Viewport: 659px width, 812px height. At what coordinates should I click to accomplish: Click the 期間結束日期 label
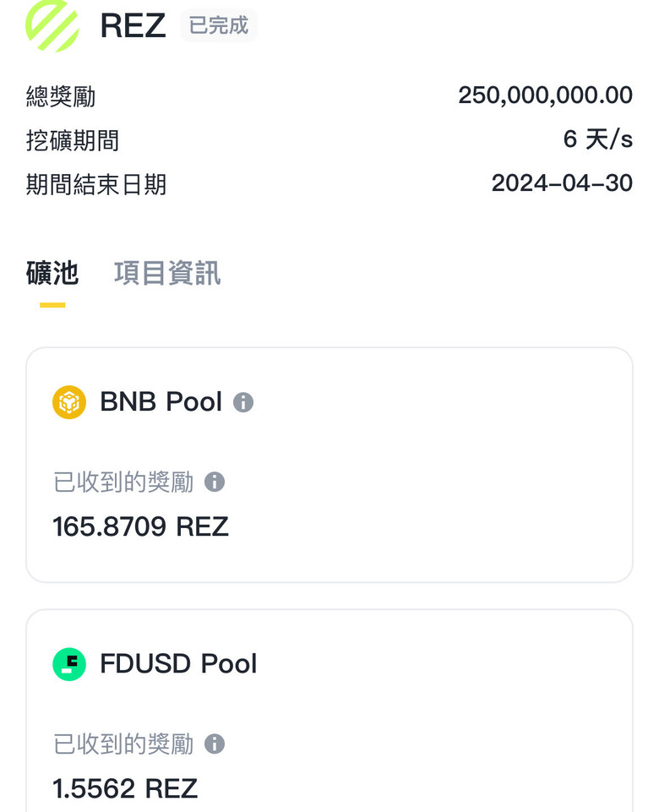[x=96, y=184]
